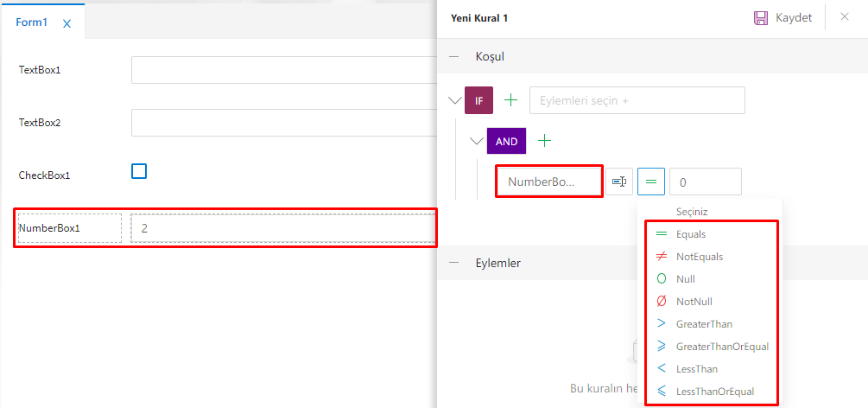
Task: Add condition with green plus beside AND
Action: click(x=545, y=140)
